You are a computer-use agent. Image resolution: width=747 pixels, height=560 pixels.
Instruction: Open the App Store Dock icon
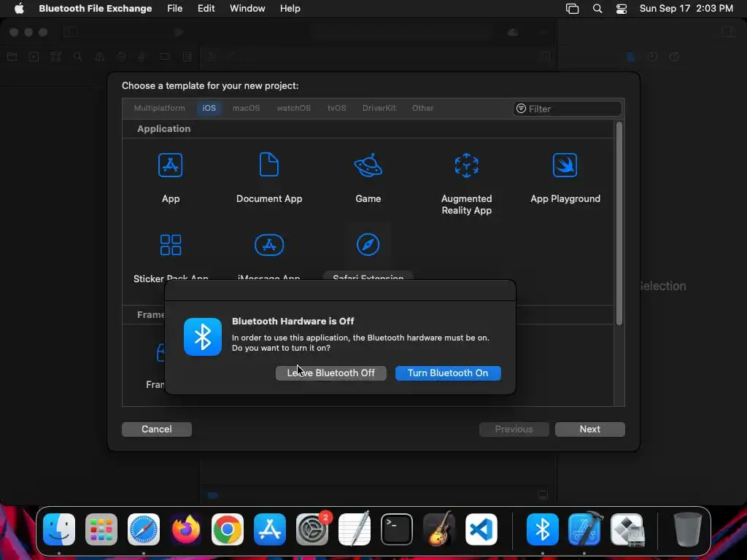point(270,529)
